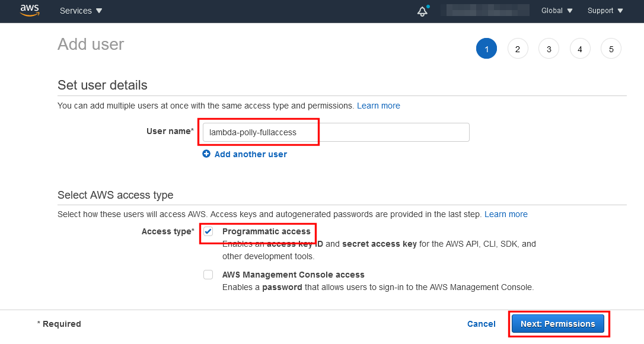Open the notifications bell icon
Screen dimensions: 644x344
pyautogui.click(x=422, y=11)
